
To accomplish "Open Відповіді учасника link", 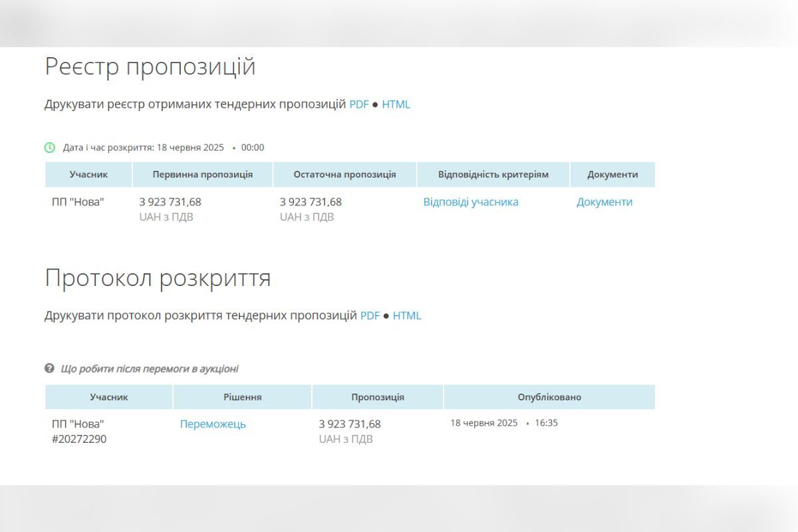I will tap(471, 201).
